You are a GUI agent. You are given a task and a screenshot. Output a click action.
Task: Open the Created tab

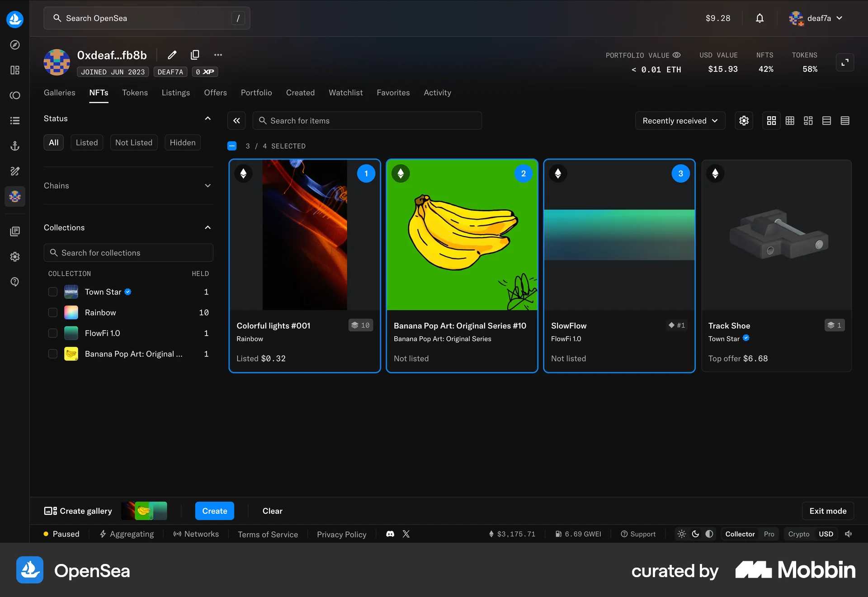(x=300, y=92)
